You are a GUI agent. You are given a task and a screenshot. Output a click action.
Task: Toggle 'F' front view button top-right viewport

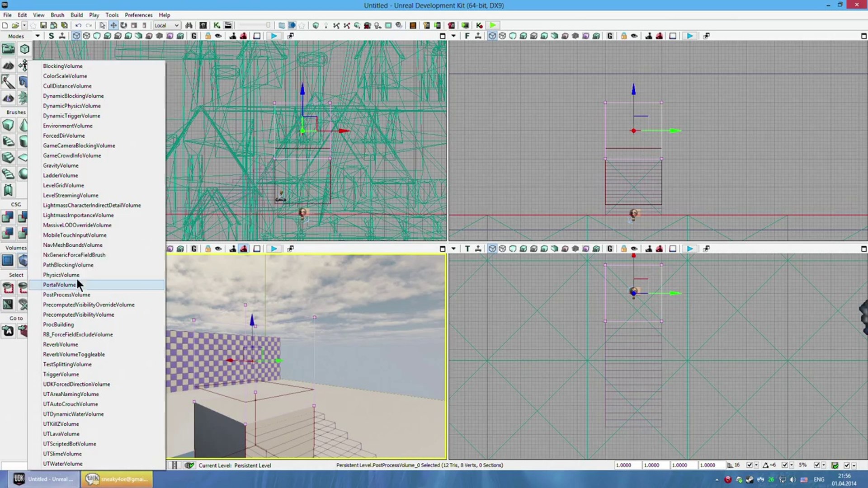click(467, 36)
